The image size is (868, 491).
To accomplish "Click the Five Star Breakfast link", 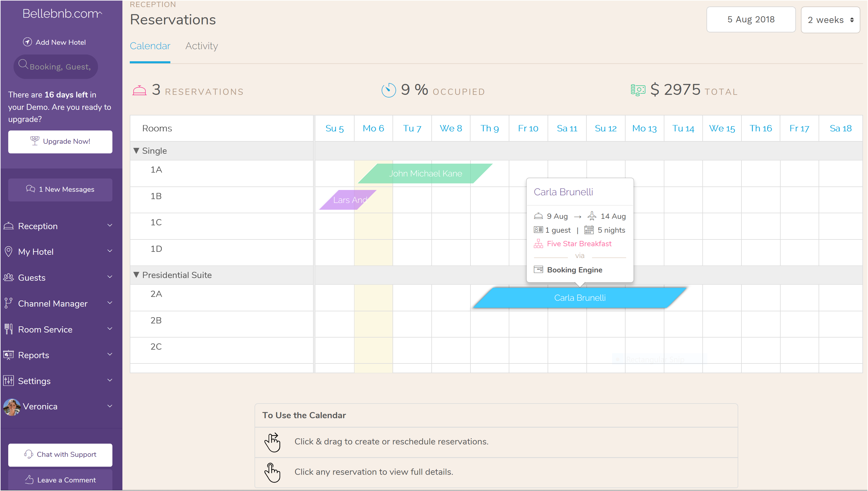I will pos(579,243).
